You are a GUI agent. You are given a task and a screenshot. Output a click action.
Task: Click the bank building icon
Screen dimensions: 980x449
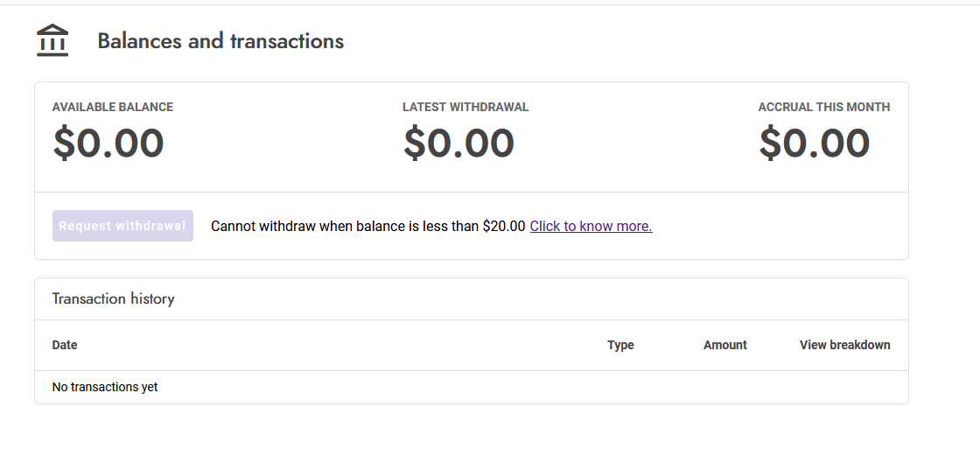(52, 41)
